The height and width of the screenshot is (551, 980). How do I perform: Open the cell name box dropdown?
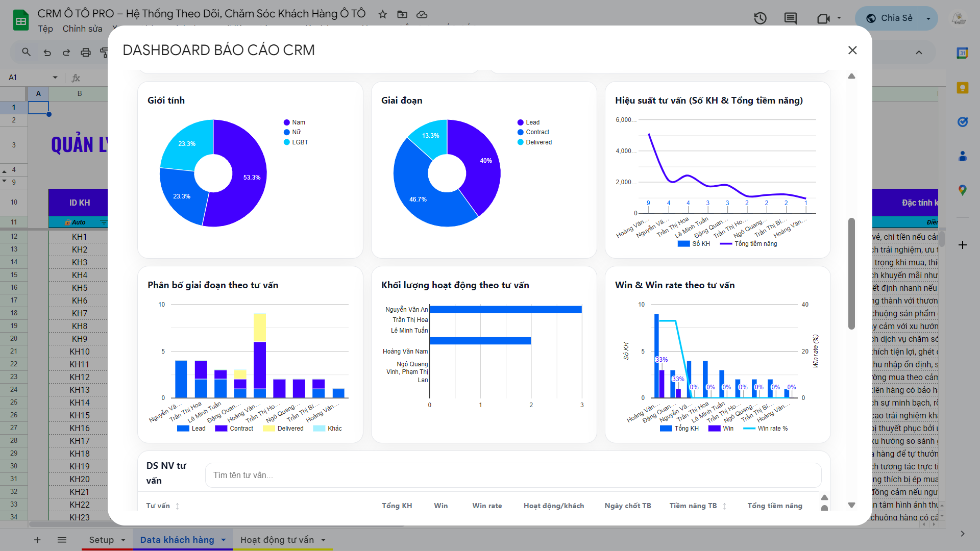point(55,78)
